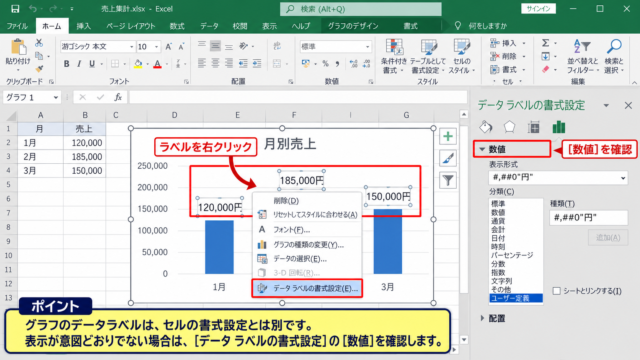The image size is (640, 360).
Task: Click the Paste clipboard icon
Action: tap(18, 48)
